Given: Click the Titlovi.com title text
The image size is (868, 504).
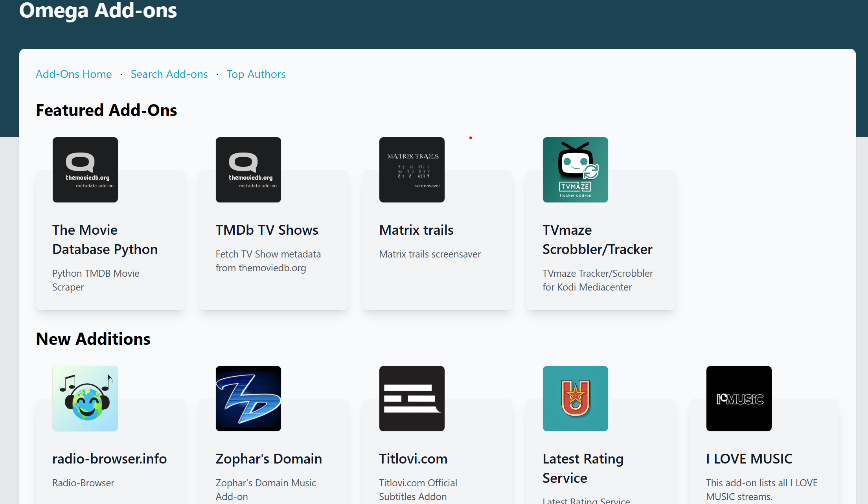Looking at the screenshot, I should click(x=413, y=459).
